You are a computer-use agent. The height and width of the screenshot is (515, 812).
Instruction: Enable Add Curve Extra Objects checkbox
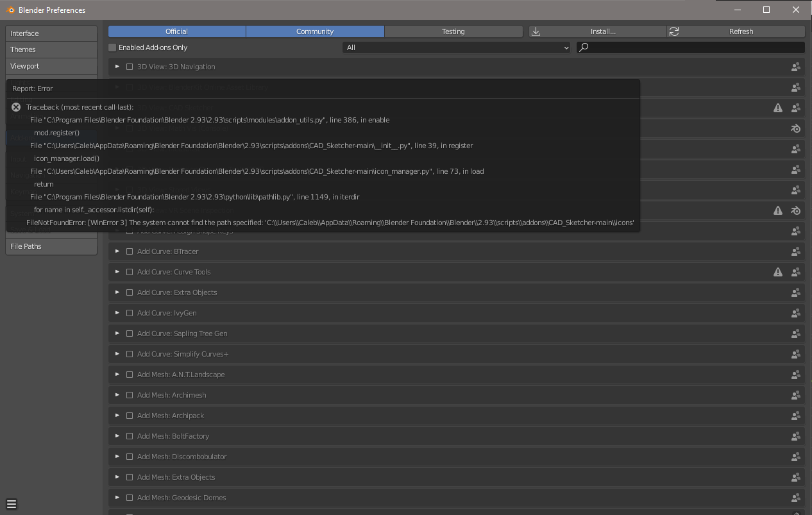[130, 292]
